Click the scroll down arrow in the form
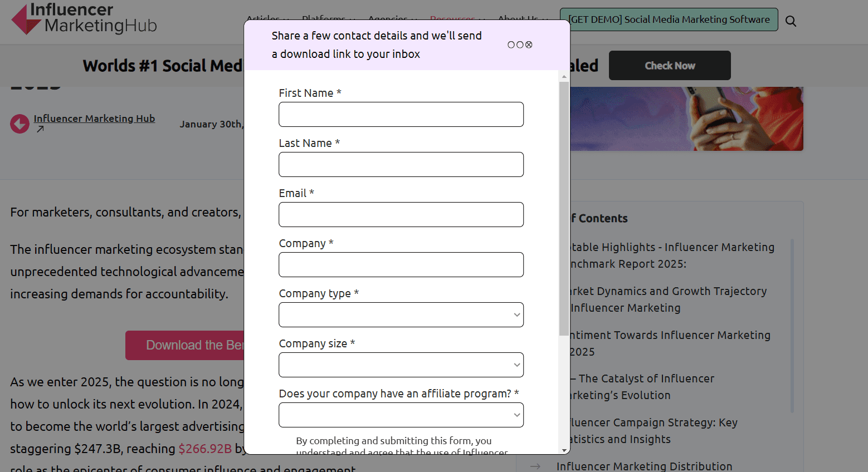This screenshot has height=472, width=868. coord(564,450)
